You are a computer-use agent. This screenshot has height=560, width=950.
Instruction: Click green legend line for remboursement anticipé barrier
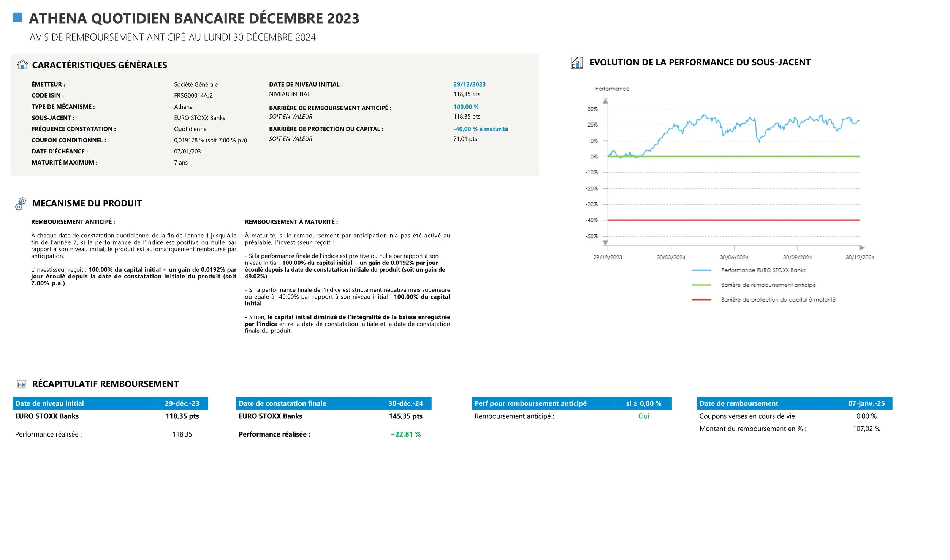point(701,285)
